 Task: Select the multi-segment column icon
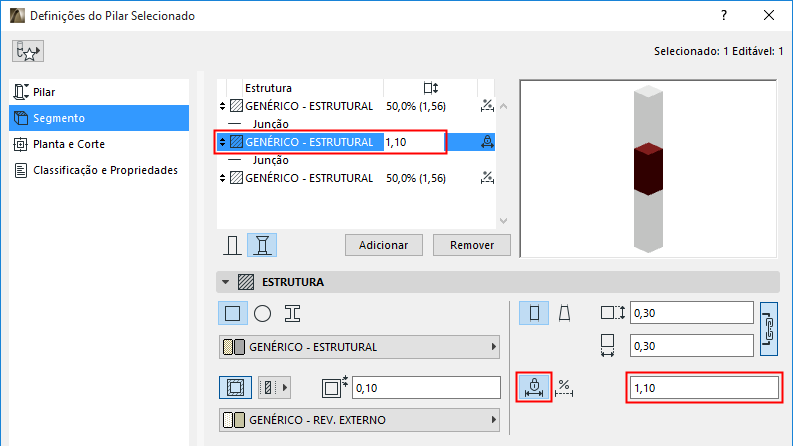tap(263, 245)
